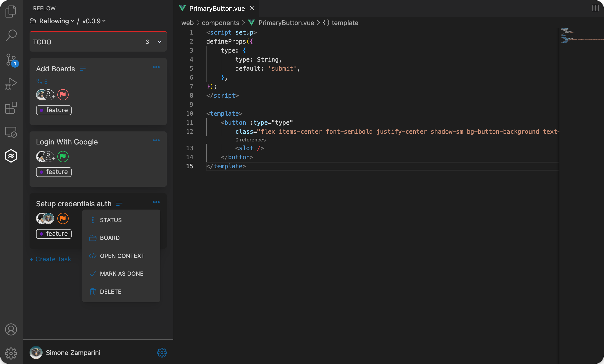Image resolution: width=604 pixels, height=364 pixels.
Task: Click line number 10 in the gutter
Action: tap(190, 114)
